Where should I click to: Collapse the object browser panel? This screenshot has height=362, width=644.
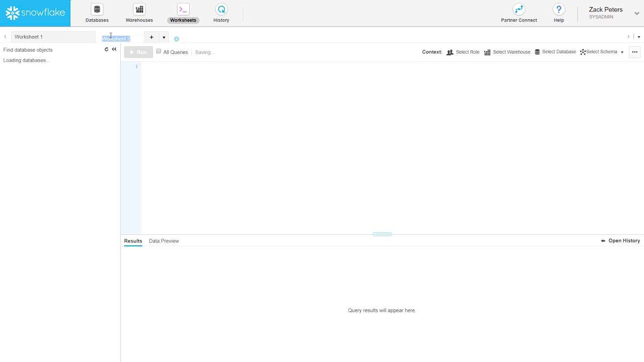tap(114, 49)
